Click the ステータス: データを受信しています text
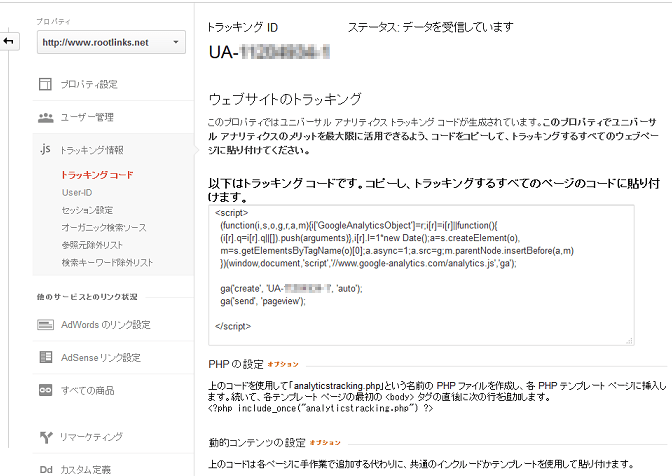Screen dimensions: 672x476 click(x=430, y=27)
